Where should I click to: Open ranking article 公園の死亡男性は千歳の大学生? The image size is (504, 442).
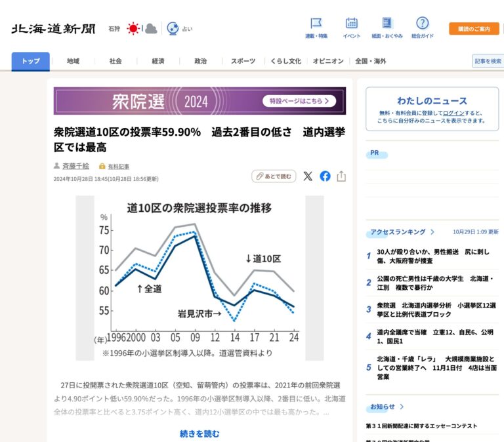coord(436,283)
